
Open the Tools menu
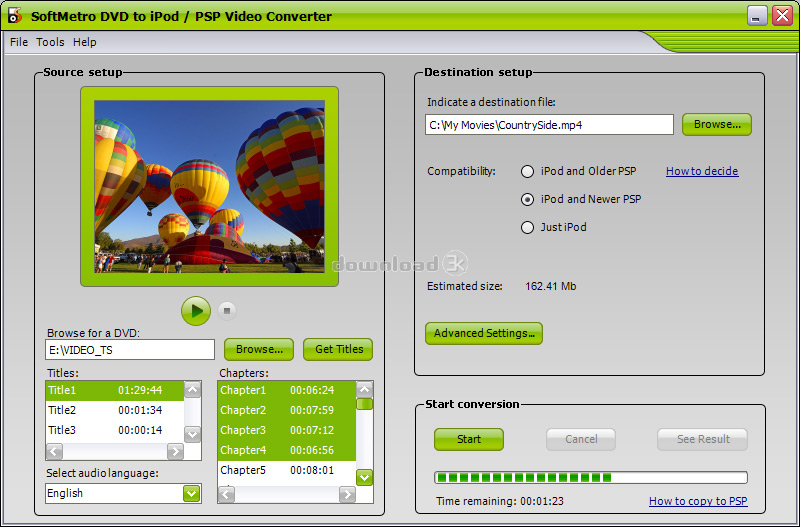click(50, 42)
